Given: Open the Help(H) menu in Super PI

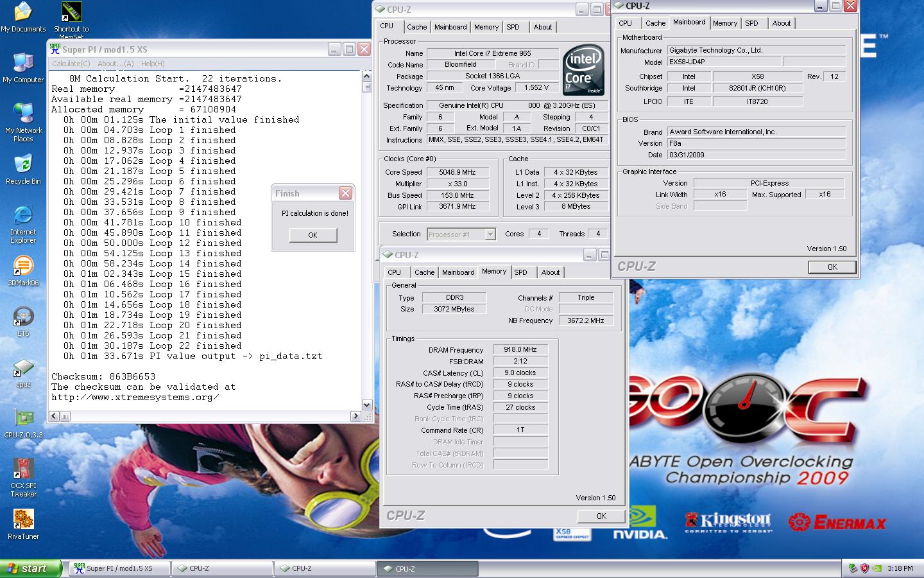Looking at the screenshot, I should (153, 64).
